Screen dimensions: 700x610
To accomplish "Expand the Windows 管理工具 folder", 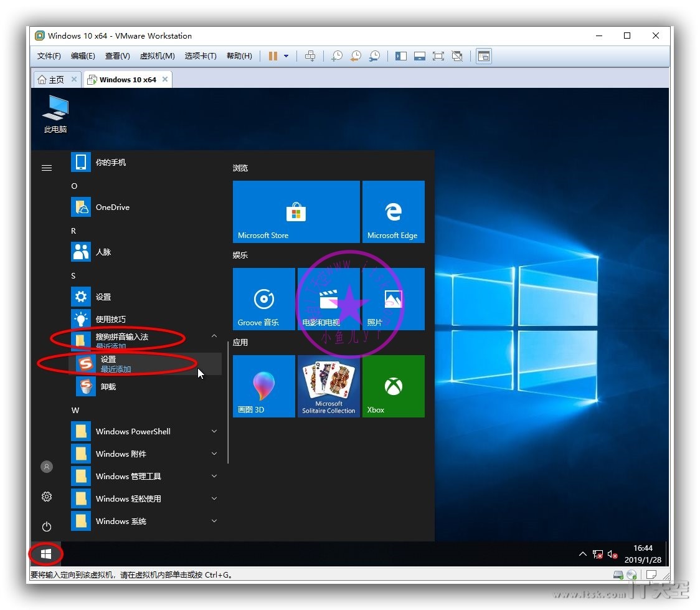I will coord(146,476).
